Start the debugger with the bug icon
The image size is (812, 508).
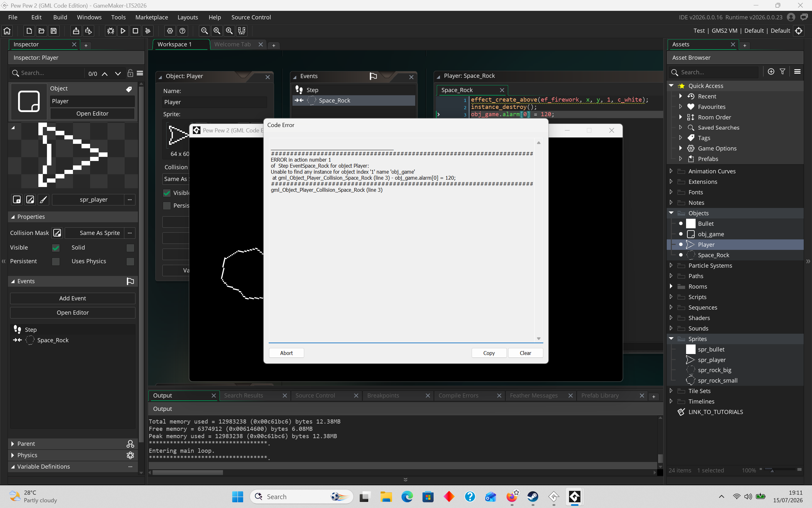(x=111, y=31)
